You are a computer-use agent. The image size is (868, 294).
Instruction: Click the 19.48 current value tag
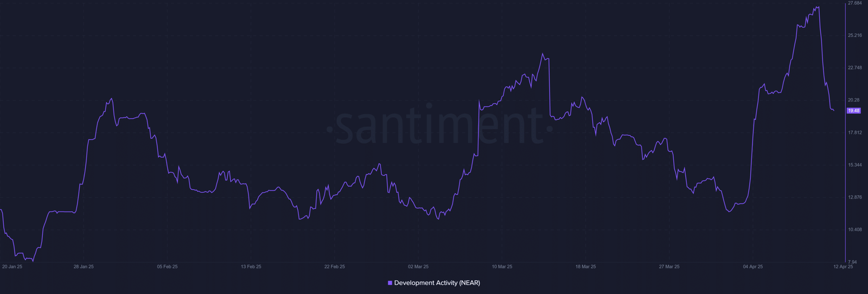pos(853,111)
